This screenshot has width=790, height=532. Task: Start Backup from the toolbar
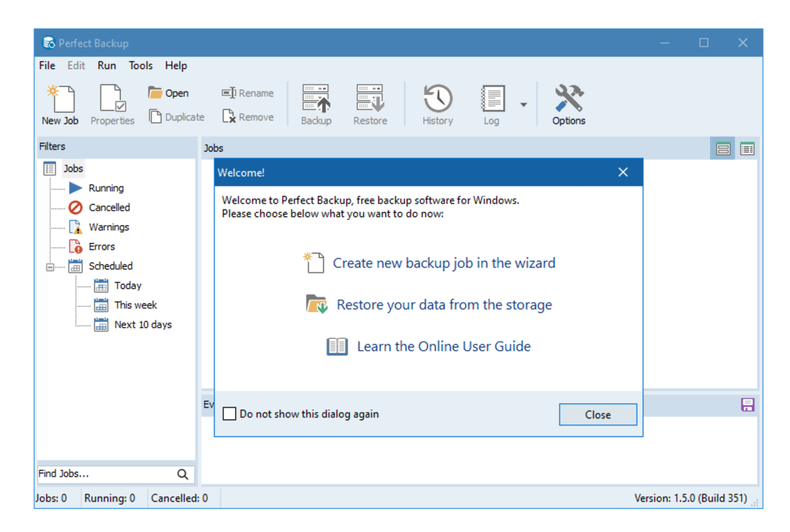[316, 105]
